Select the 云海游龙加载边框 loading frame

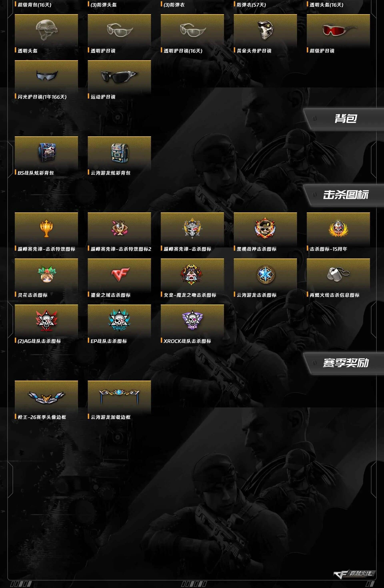[x=119, y=397]
